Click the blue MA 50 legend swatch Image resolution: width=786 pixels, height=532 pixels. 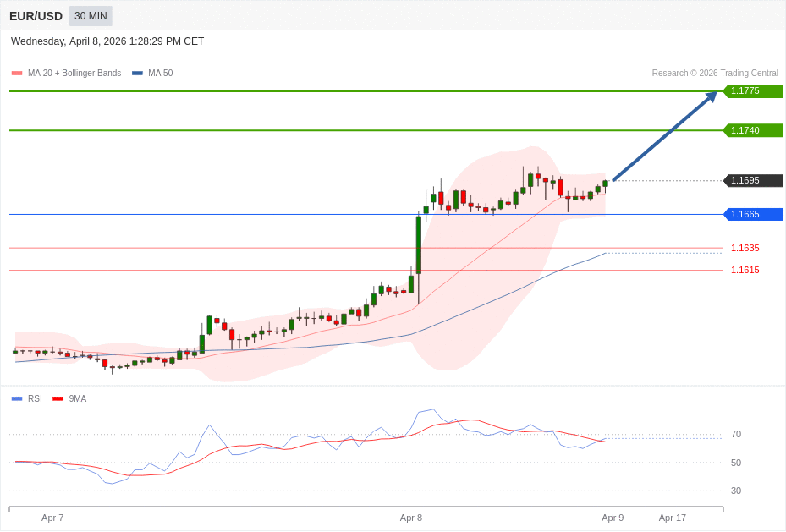(137, 74)
